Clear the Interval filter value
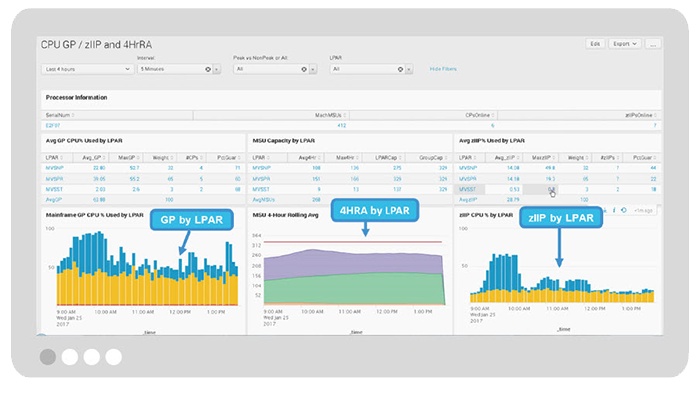The image size is (700, 393). click(208, 69)
